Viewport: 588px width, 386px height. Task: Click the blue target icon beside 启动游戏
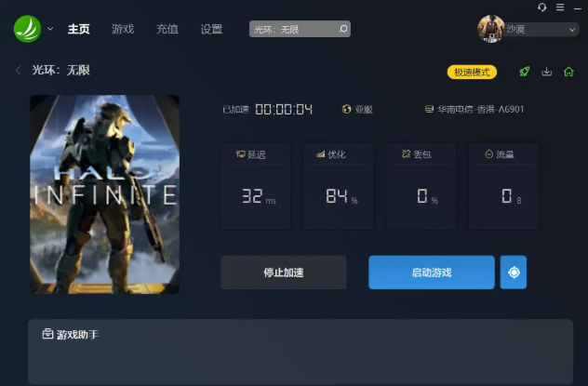[513, 273]
